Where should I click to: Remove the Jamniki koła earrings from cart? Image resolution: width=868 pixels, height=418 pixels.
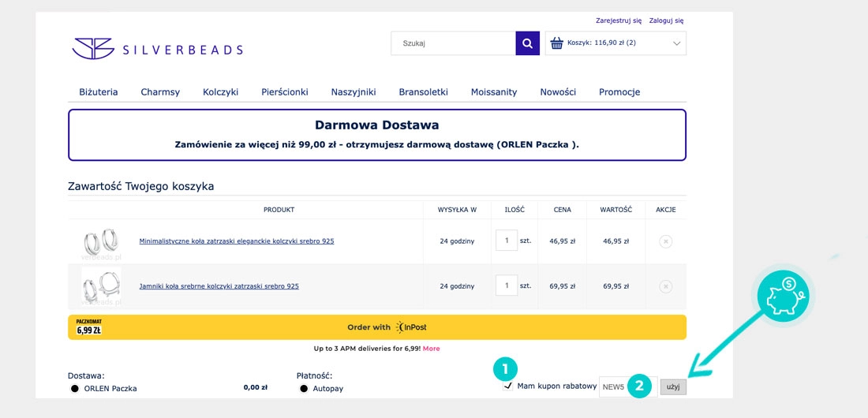[665, 286]
